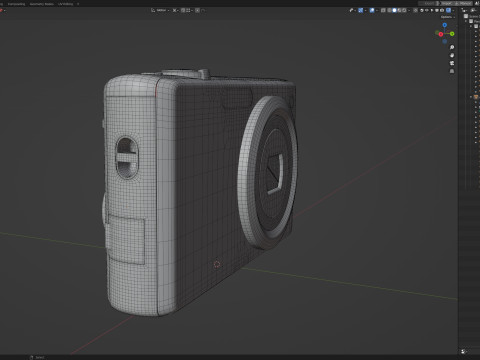Toggle perspective/orthographic view button
Viewport: 480px width, 360px height.
(452, 71)
